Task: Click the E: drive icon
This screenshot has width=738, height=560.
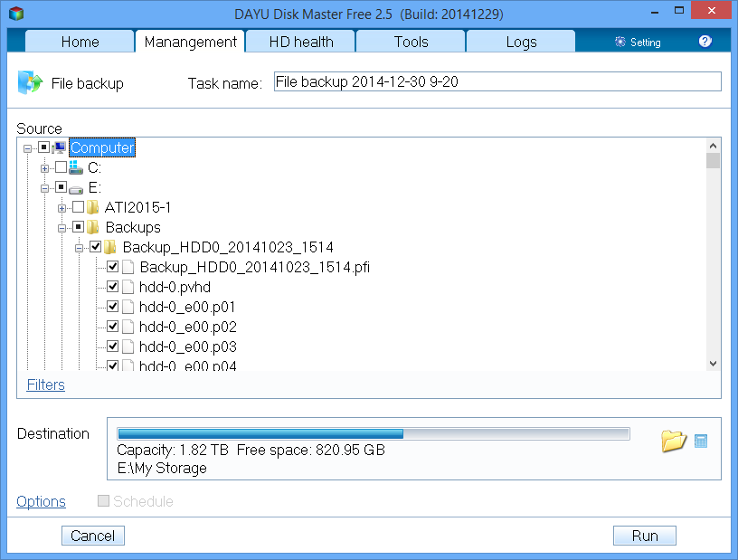Action: [76, 189]
